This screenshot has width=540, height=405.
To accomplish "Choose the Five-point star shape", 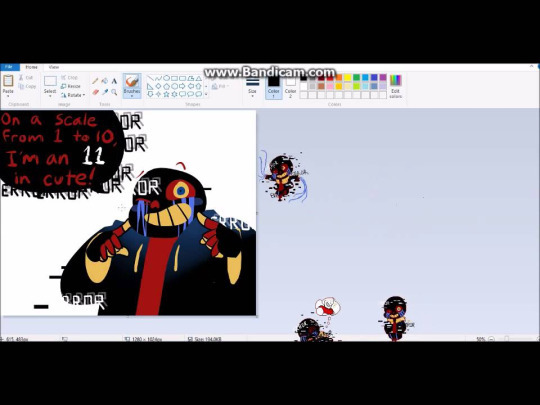I will tap(166, 94).
